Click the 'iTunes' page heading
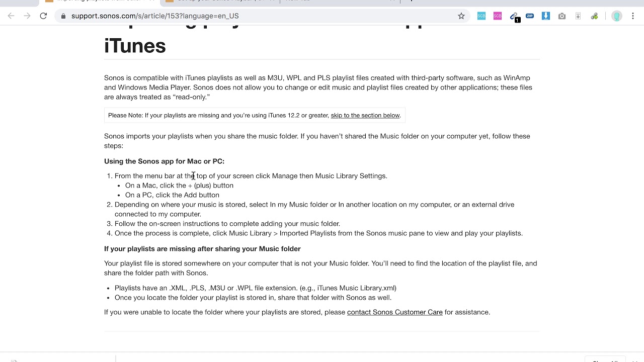644x362 pixels. pyautogui.click(x=135, y=46)
